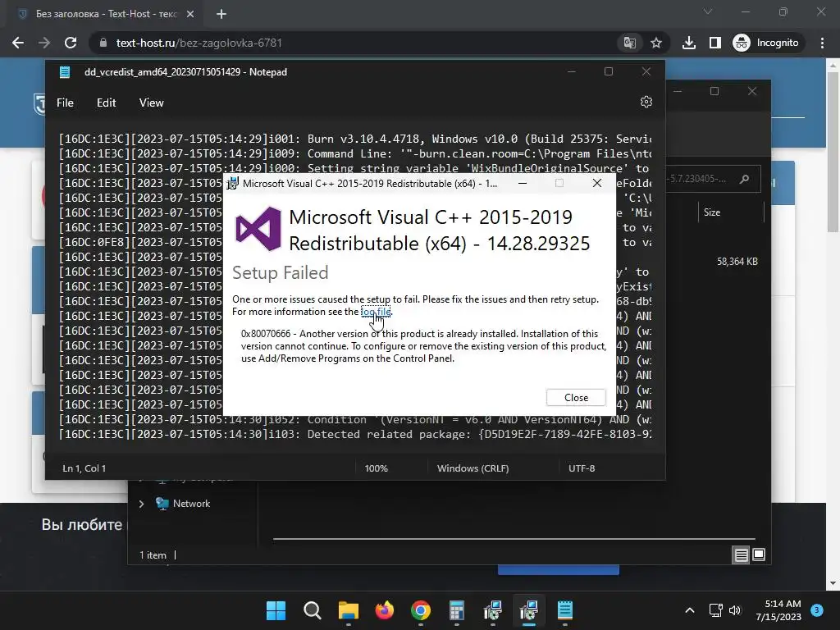The width and height of the screenshot is (840, 630).
Task: Click the volume tray icon
Action: (x=735, y=610)
